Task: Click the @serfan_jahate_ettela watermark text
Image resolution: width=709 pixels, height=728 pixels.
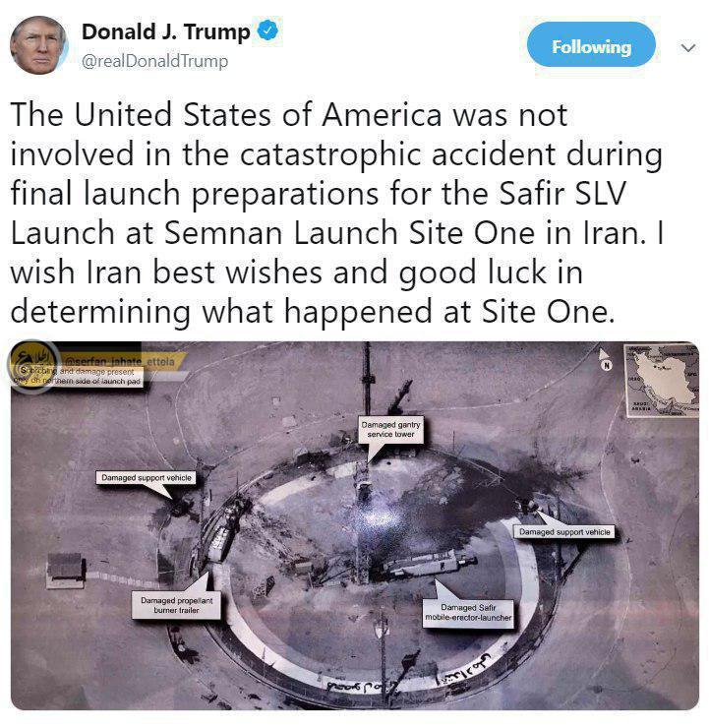Action: tap(120, 361)
